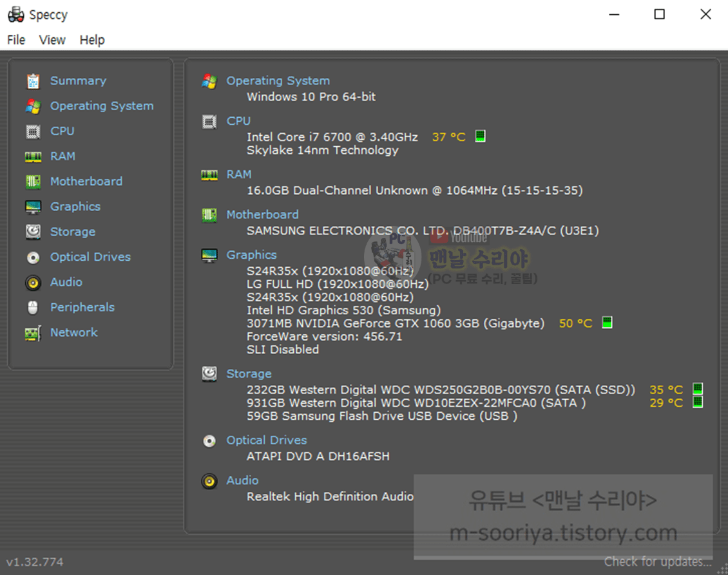
Task: Click the 37 °C CPU temperature value
Action: [448, 137]
